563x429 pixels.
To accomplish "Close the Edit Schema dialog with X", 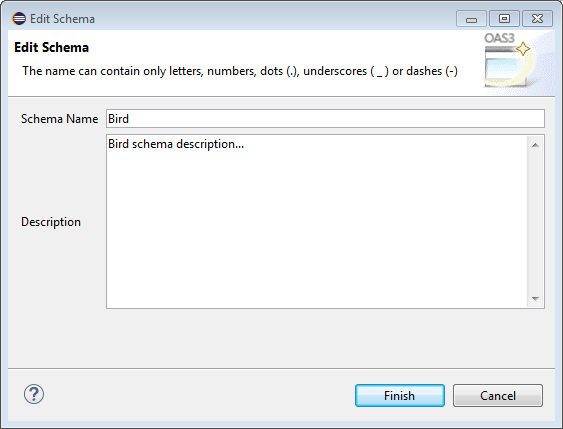I will 537,19.
